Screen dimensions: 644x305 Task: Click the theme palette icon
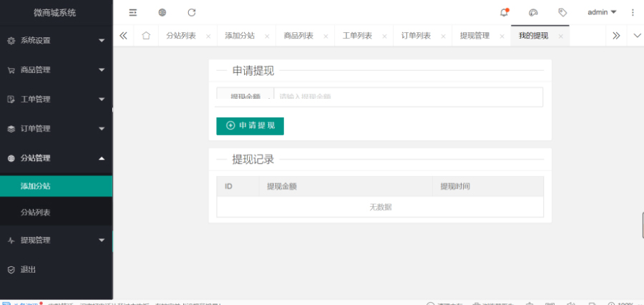pos(533,12)
